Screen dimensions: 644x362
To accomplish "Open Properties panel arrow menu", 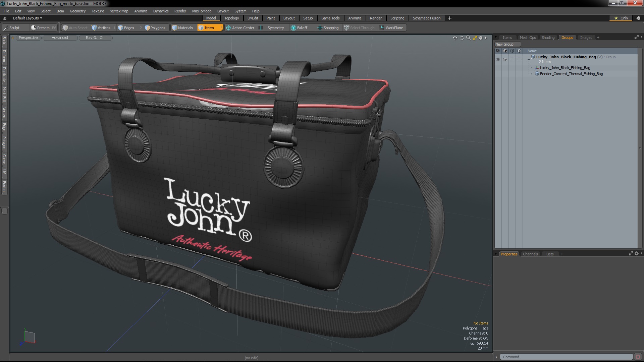I will (x=641, y=254).
